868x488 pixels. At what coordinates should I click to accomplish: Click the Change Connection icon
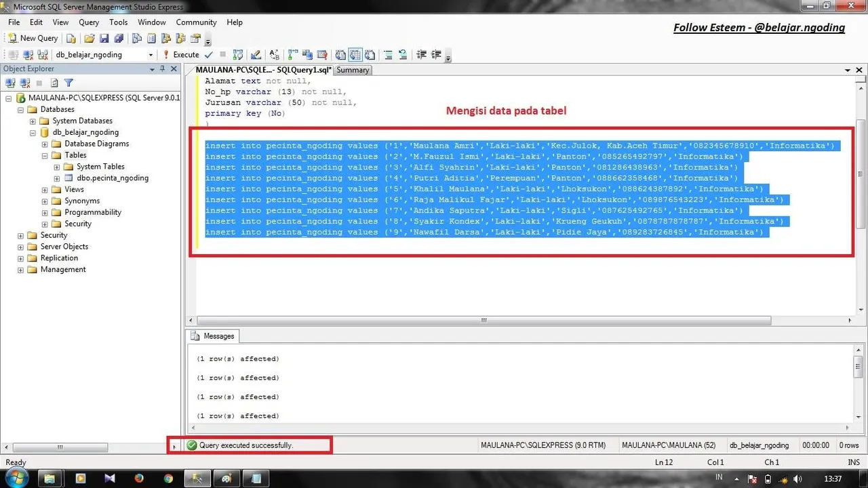(43, 55)
